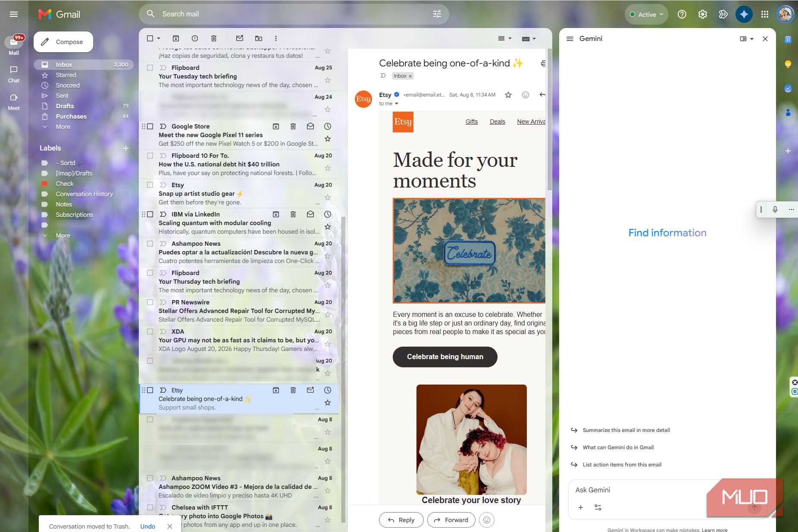Viewport: 798px width, 532px height.
Task: Open the Purchases folder
Action: [x=84, y=116]
